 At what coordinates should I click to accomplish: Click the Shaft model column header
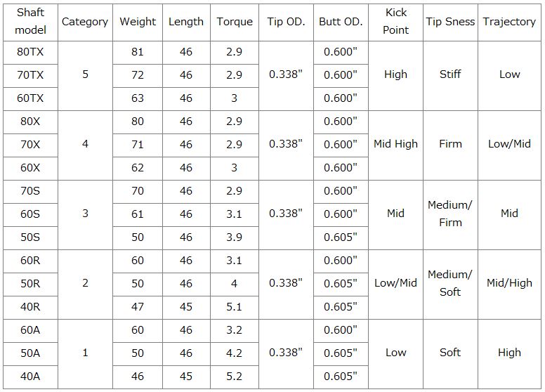coord(30,22)
